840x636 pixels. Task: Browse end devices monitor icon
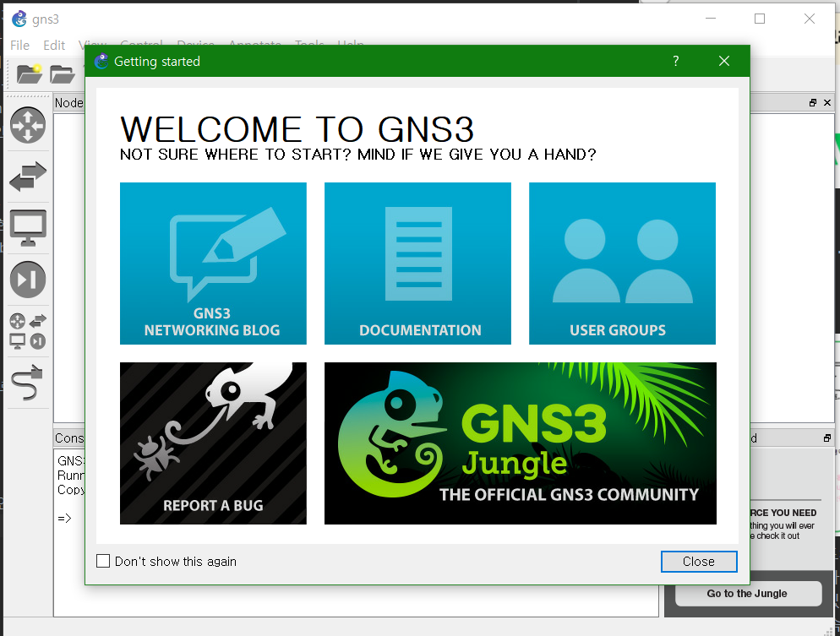28,227
